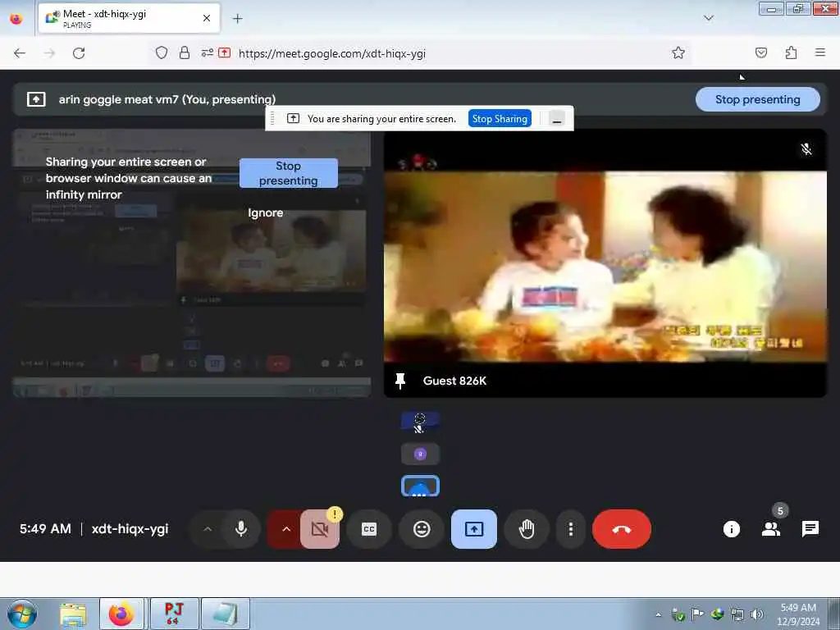Bookmark this page with the star icon
The image size is (840, 630).
[x=678, y=53]
